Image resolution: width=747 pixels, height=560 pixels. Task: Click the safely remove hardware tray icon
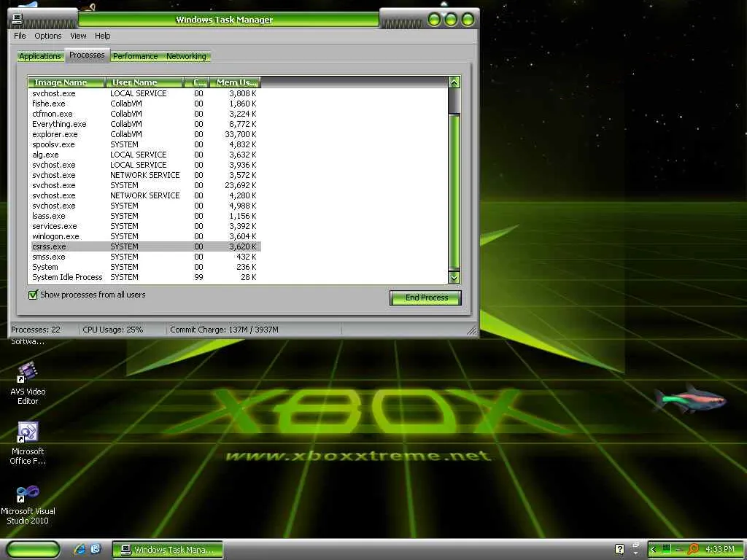click(681, 550)
